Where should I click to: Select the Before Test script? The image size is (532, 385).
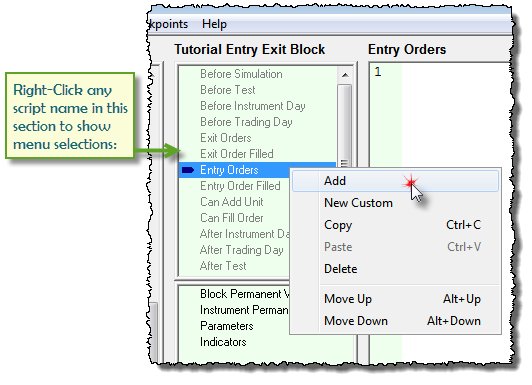point(228,90)
